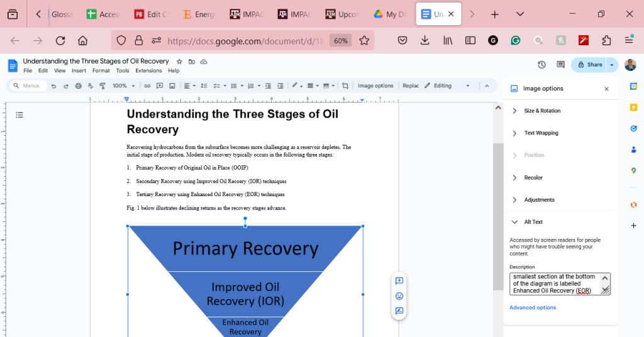
Task: Open the document outline icon
Action: coord(19,115)
